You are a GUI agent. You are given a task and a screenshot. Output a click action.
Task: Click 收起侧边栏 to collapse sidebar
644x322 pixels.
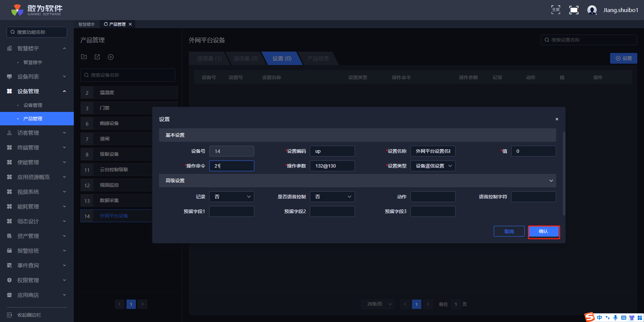pyautogui.click(x=29, y=315)
